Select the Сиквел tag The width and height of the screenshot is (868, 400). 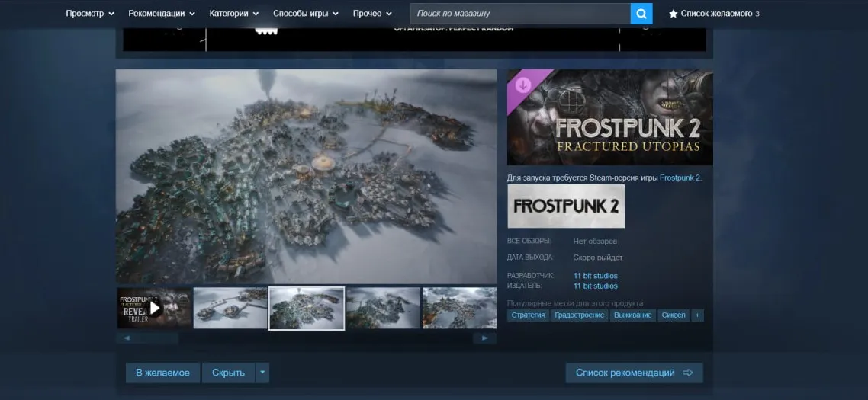point(674,315)
